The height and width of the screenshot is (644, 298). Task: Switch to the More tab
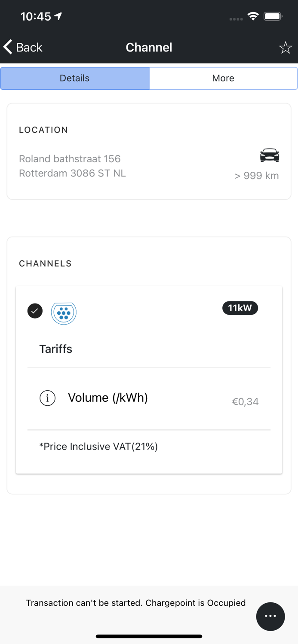[223, 78]
